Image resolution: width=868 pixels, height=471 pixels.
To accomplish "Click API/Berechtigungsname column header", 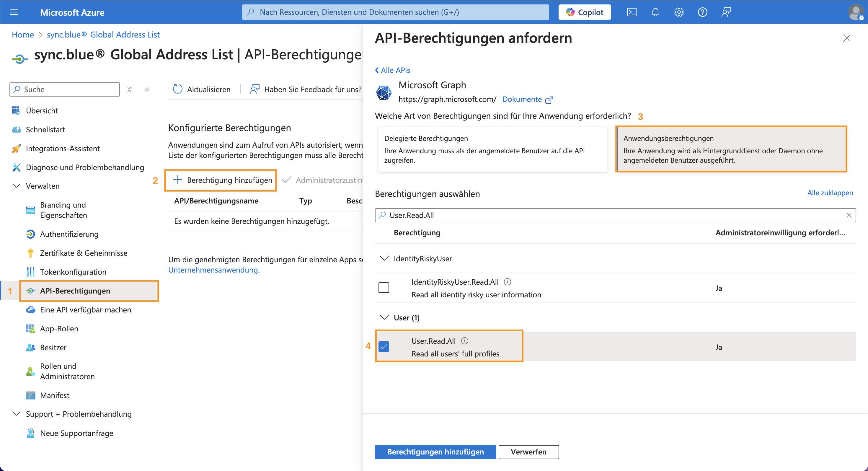I will click(x=216, y=201).
